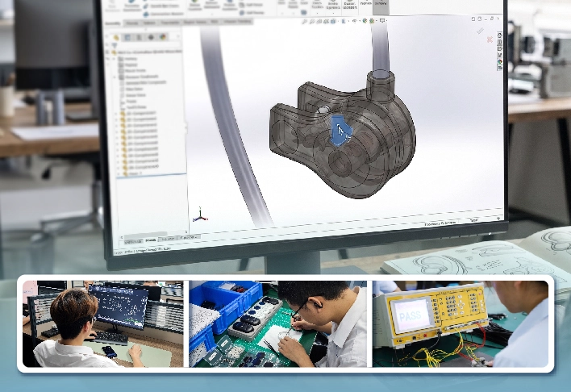Click the Zoom to Area icon
Image resolution: width=571 pixels, height=392 pixels.
(312, 21)
